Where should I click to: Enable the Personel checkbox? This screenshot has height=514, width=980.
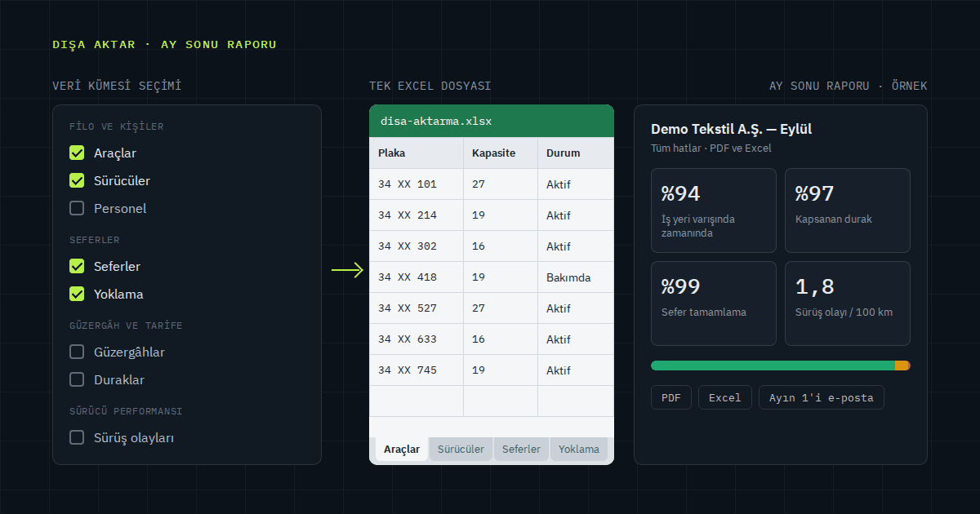(77, 208)
